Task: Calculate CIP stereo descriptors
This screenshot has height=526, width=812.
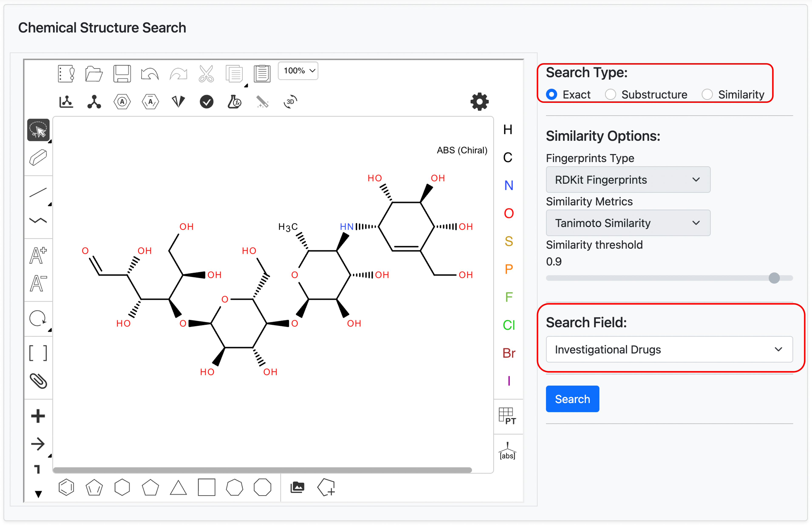Action: pyautogui.click(x=178, y=102)
